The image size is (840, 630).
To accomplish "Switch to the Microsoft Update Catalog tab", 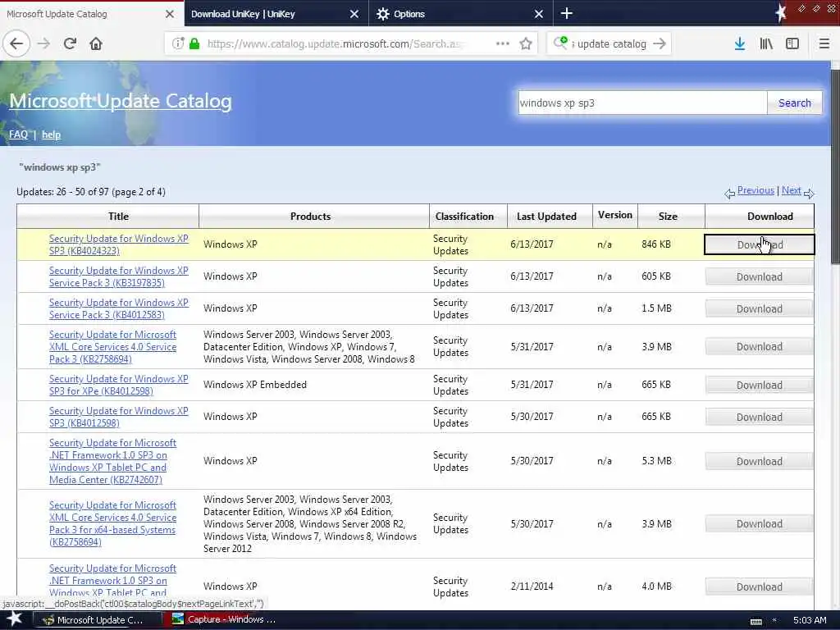I will click(92, 13).
